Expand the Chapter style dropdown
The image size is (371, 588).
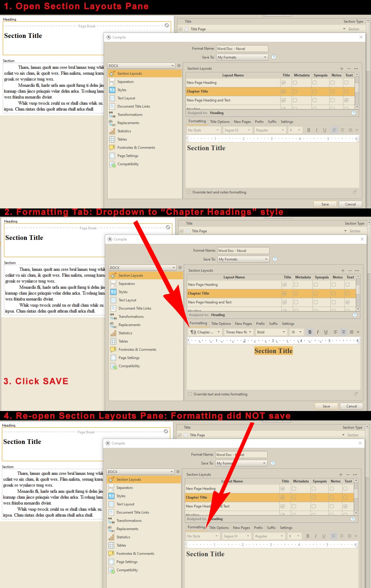tap(205, 332)
